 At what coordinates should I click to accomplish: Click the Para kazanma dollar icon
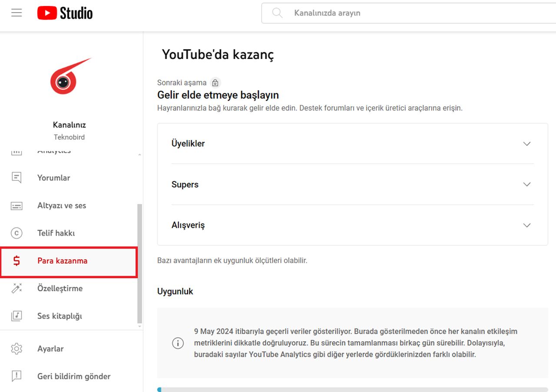click(17, 261)
